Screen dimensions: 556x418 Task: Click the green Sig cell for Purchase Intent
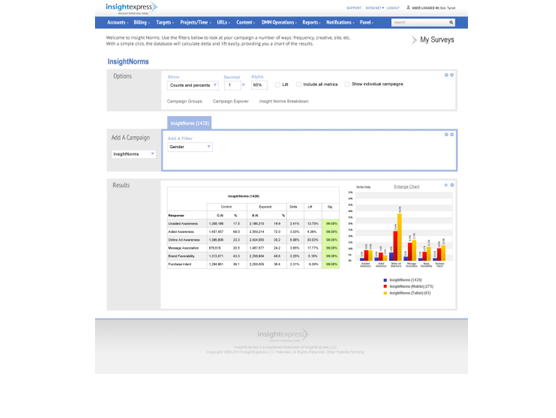click(330, 264)
